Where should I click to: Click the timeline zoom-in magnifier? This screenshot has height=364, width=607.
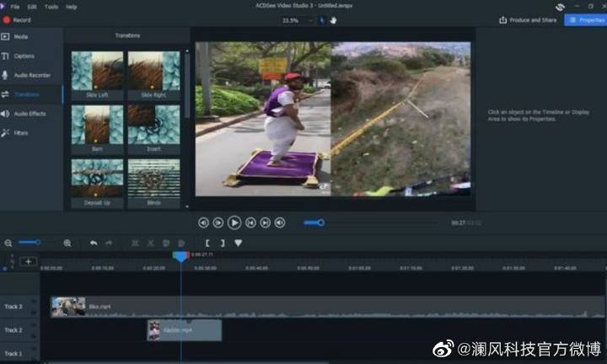(x=67, y=243)
